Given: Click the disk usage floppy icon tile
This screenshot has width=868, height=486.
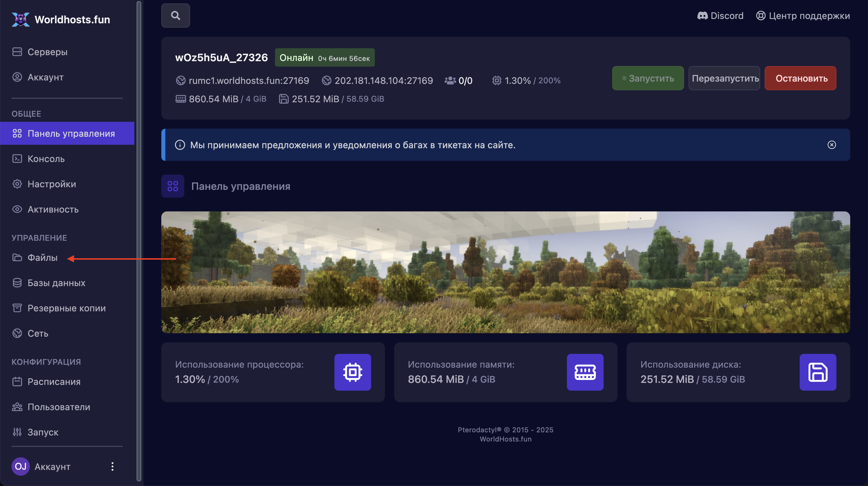Looking at the screenshot, I should coord(817,372).
